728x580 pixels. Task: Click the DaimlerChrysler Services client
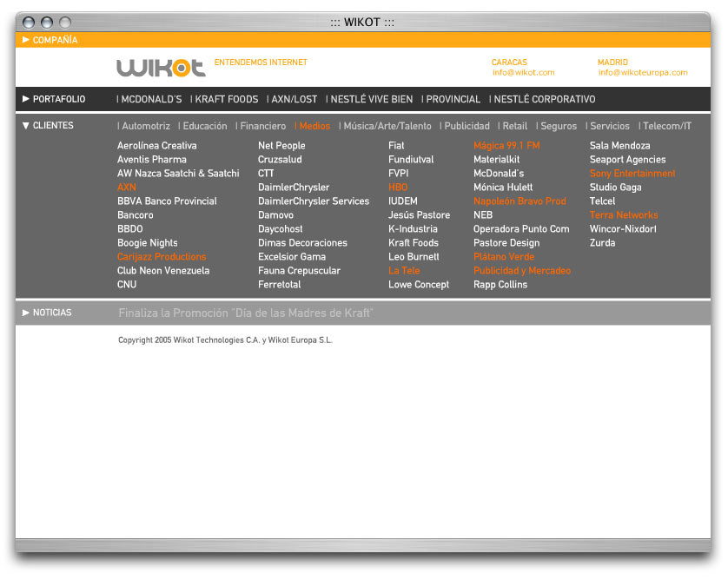(x=314, y=201)
